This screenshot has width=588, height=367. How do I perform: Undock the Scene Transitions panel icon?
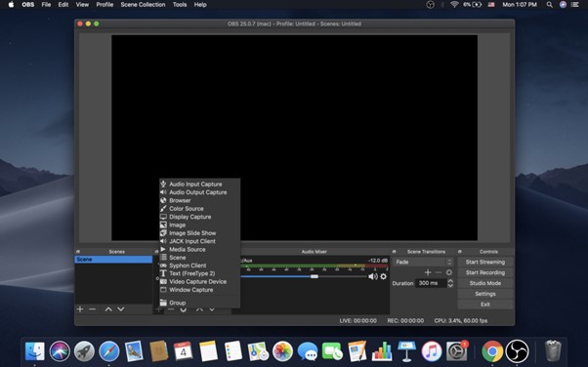coord(394,252)
